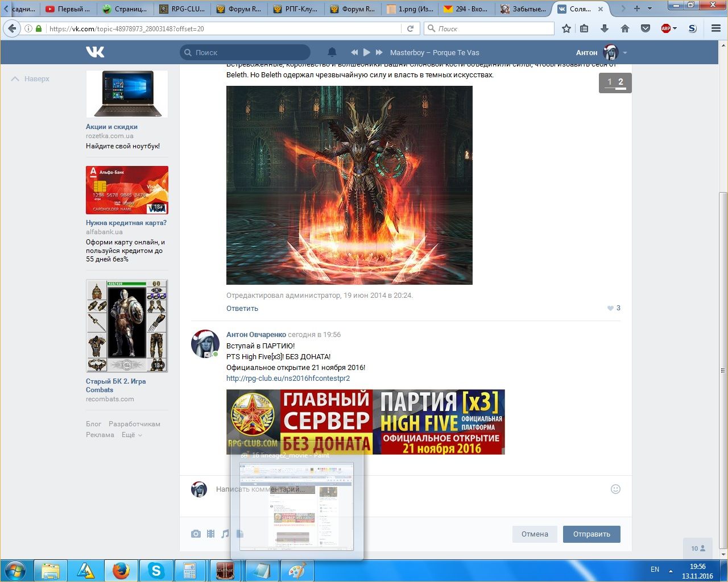Click 'Отмена' to cancel the comment

pyautogui.click(x=535, y=534)
